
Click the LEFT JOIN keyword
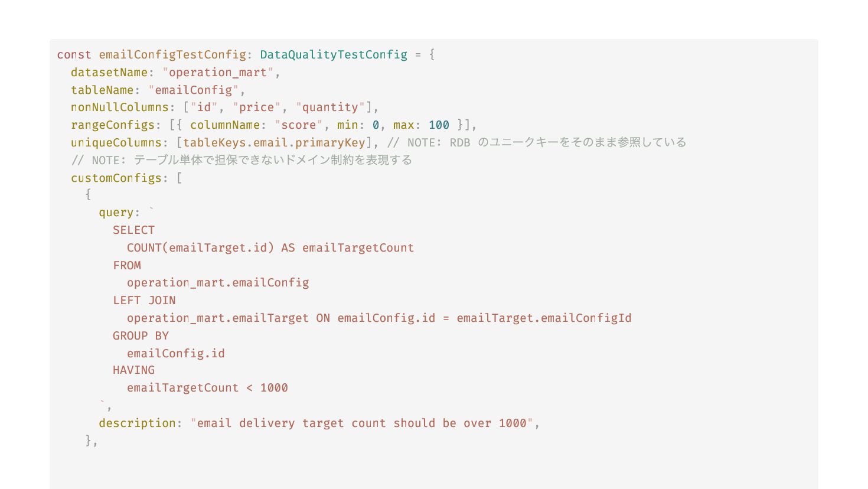[x=144, y=301]
